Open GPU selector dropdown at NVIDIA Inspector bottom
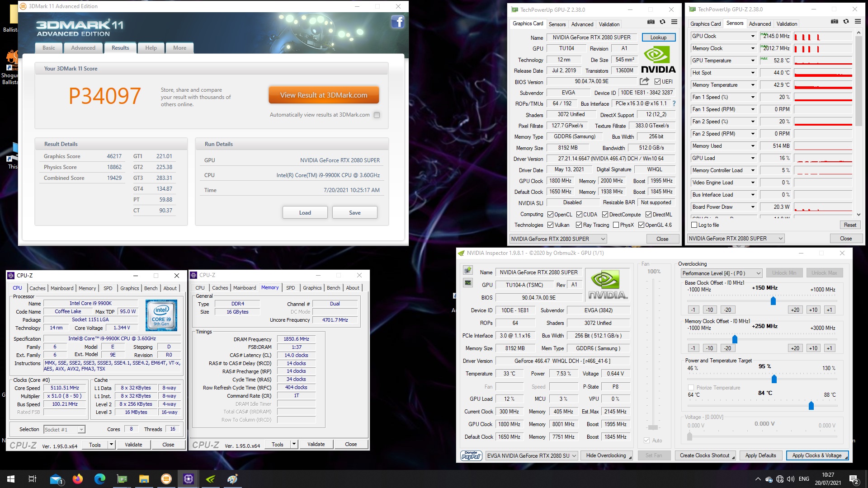The image size is (868, 488). (532, 455)
